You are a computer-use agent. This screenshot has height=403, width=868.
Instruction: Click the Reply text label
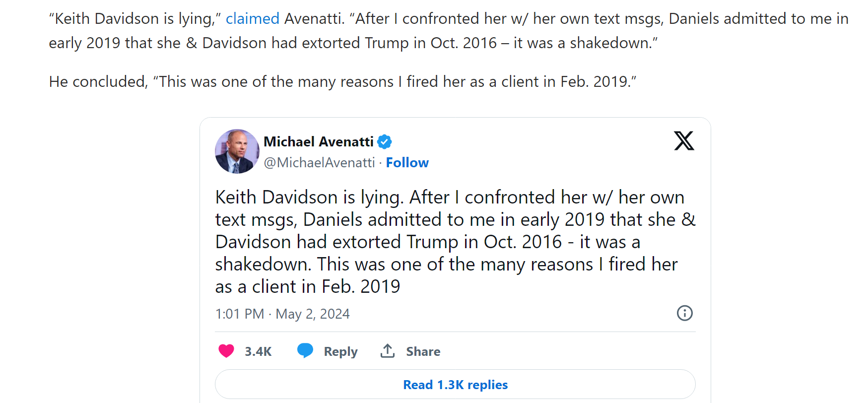pos(340,351)
